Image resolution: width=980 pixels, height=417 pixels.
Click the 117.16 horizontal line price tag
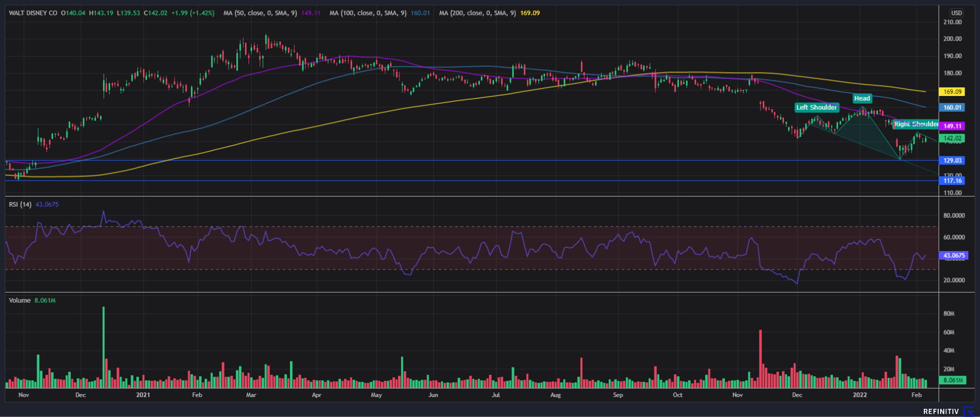[x=952, y=181]
